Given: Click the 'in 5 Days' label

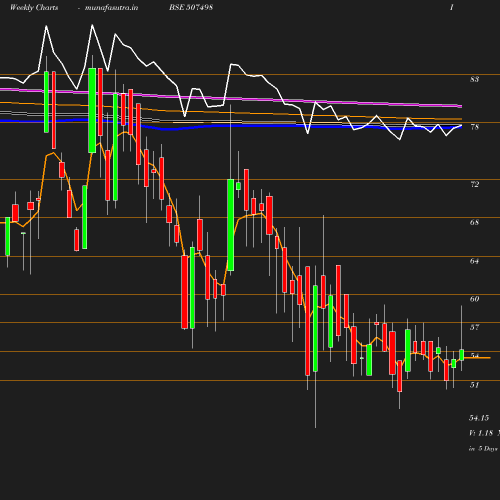Looking at the screenshot, I should (x=483, y=449).
